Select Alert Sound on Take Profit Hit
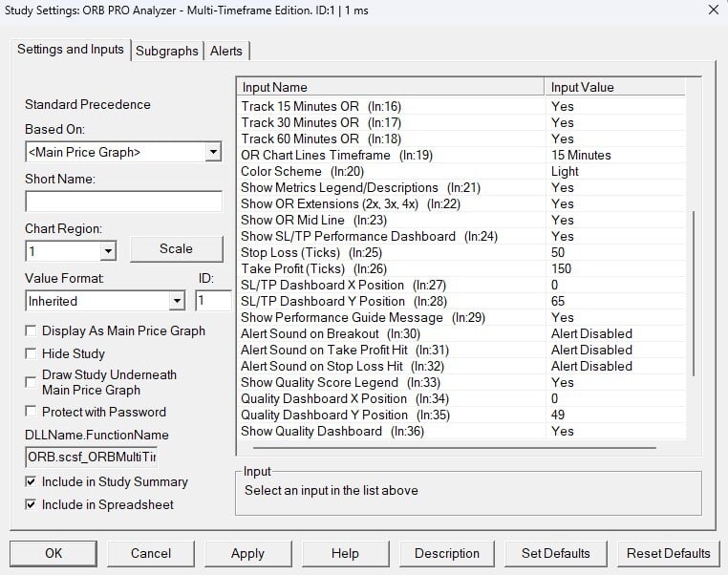Screen dimensions: 728x575 tap(462, 350)
